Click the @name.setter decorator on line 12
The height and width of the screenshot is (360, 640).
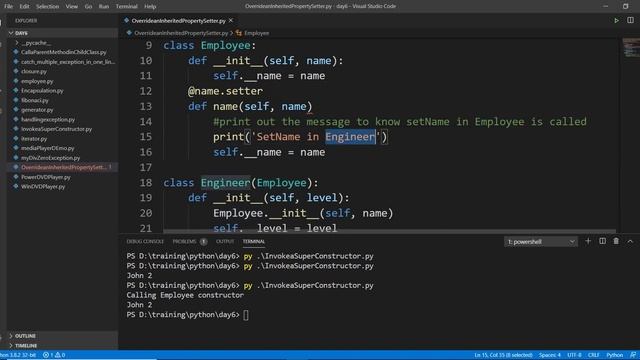click(x=225, y=91)
